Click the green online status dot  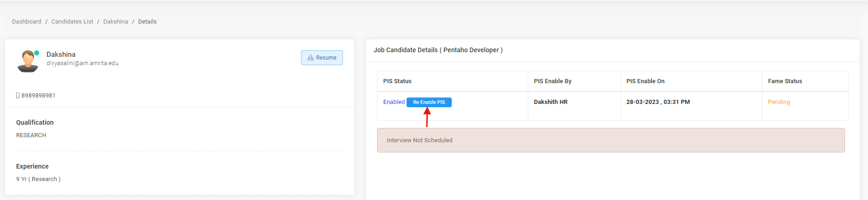pyautogui.click(x=37, y=53)
